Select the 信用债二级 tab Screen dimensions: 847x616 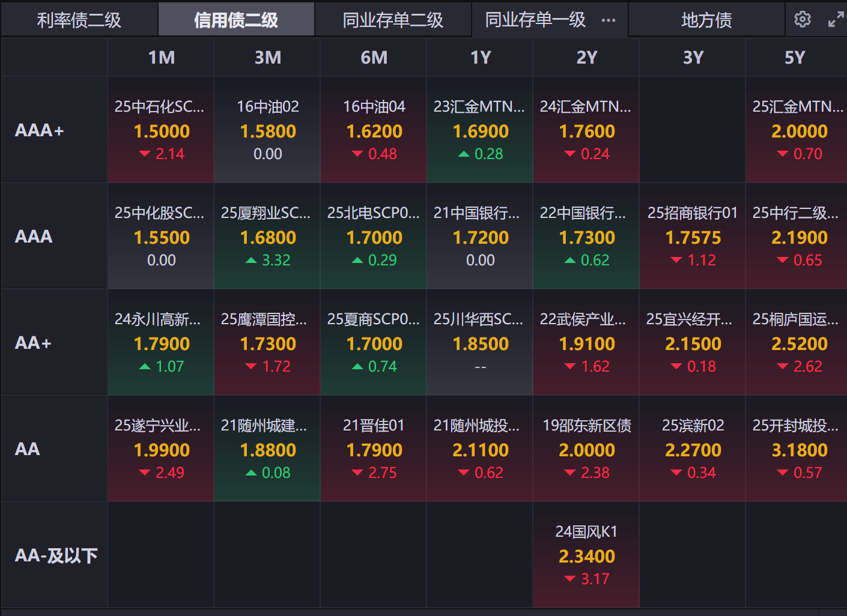tap(236, 20)
